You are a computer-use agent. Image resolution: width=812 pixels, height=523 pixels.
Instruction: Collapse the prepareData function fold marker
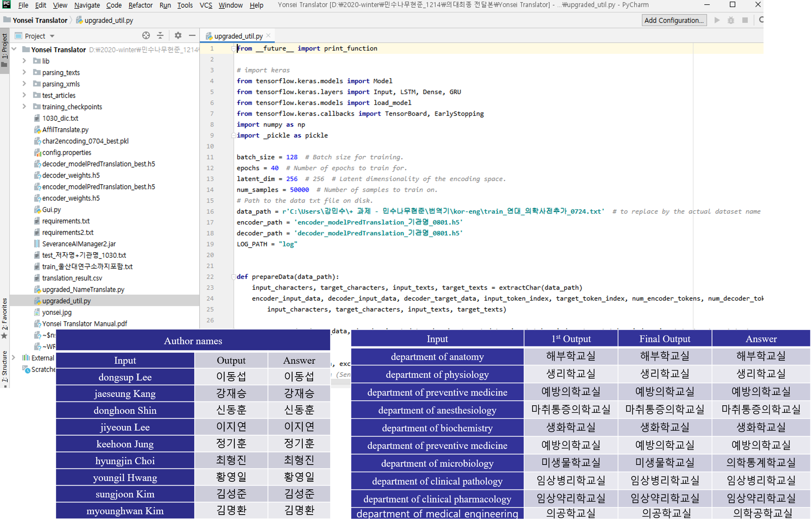pyautogui.click(x=233, y=277)
